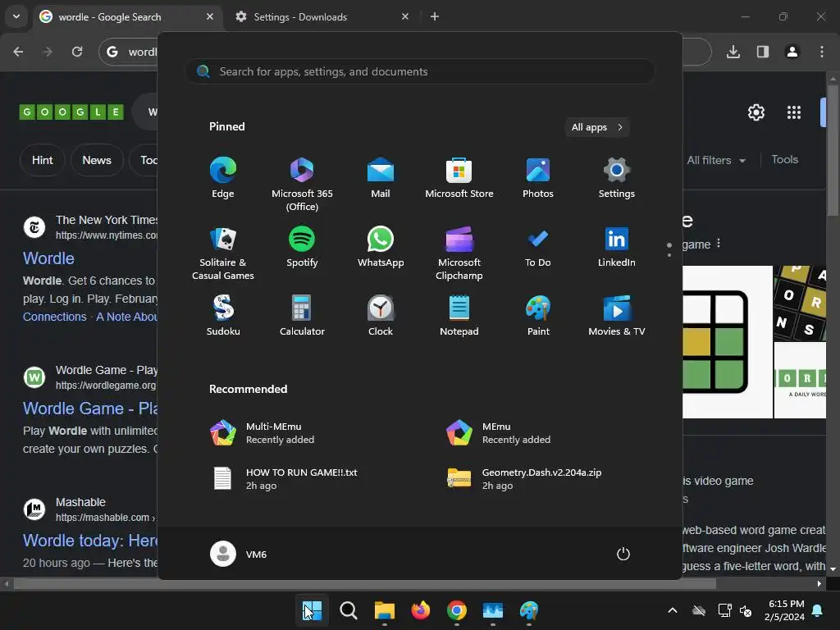Open Google search Tools

pyautogui.click(x=784, y=160)
